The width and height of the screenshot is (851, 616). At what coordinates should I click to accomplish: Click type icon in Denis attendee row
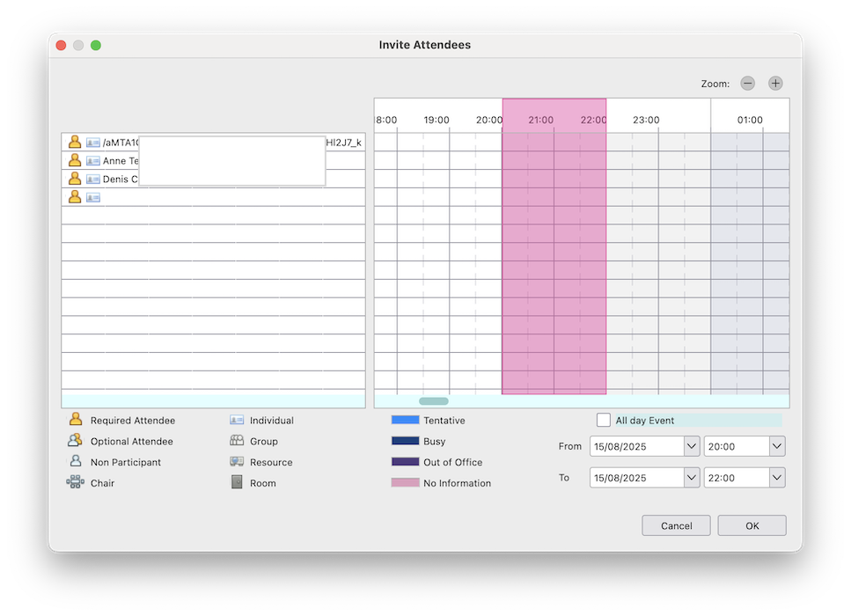point(93,179)
